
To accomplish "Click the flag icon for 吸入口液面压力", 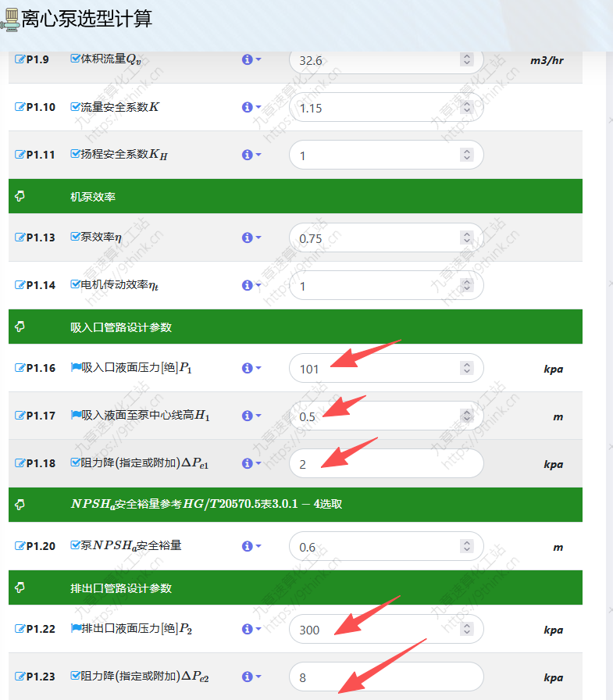I will [76, 367].
